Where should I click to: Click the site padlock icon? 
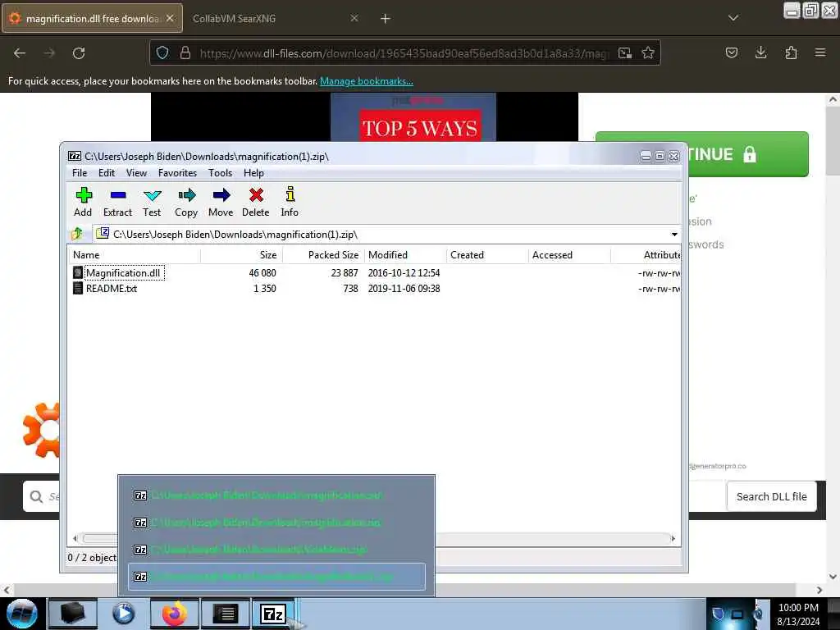click(x=185, y=52)
